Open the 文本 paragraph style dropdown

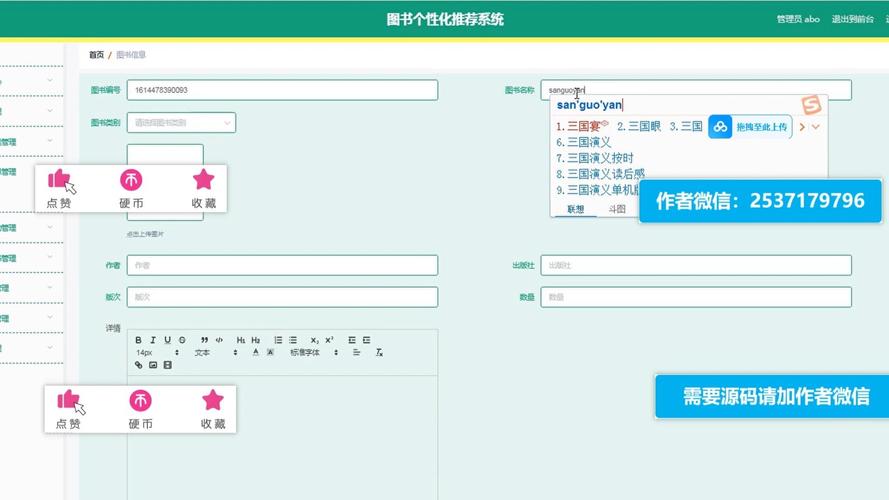coord(215,353)
